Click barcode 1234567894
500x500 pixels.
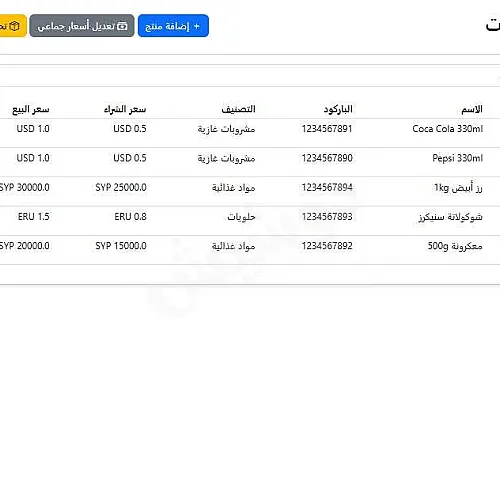pyautogui.click(x=327, y=187)
